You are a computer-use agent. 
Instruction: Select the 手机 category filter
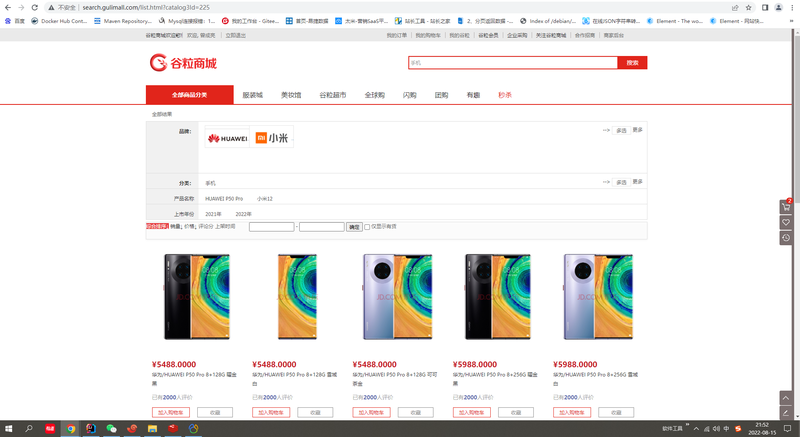click(x=210, y=183)
